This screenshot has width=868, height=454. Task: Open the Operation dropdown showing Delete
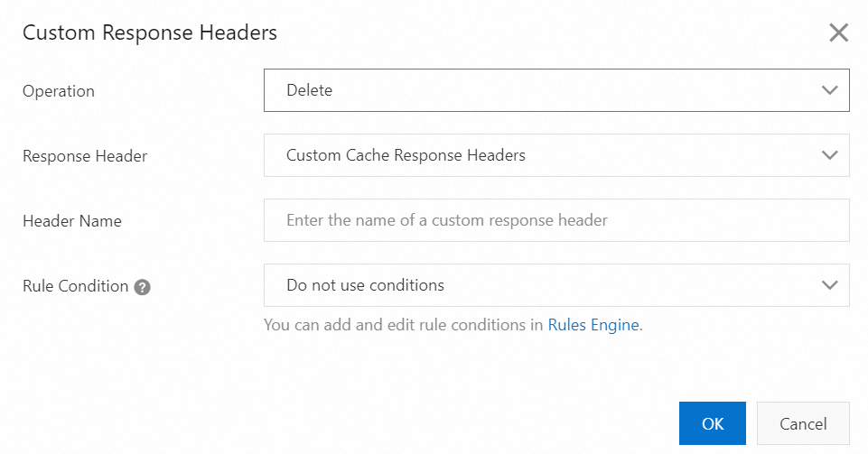(555, 90)
